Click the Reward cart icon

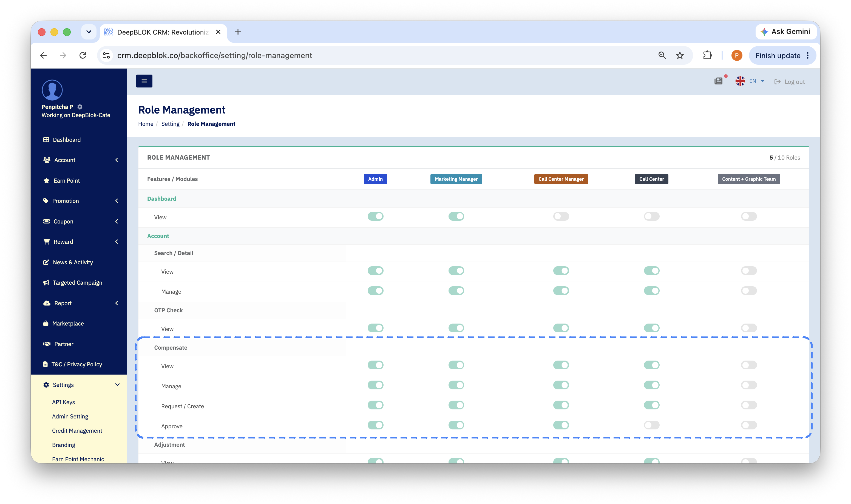coord(47,242)
